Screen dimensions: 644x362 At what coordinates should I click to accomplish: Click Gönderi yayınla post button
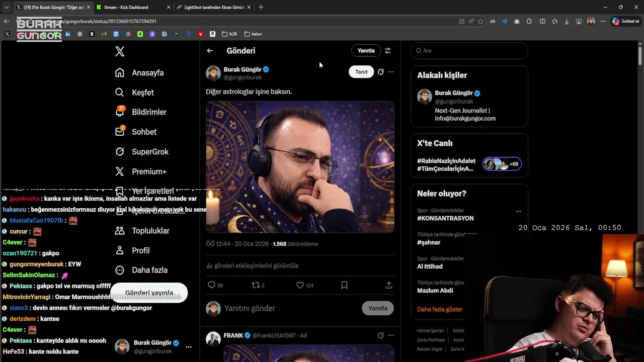click(149, 293)
